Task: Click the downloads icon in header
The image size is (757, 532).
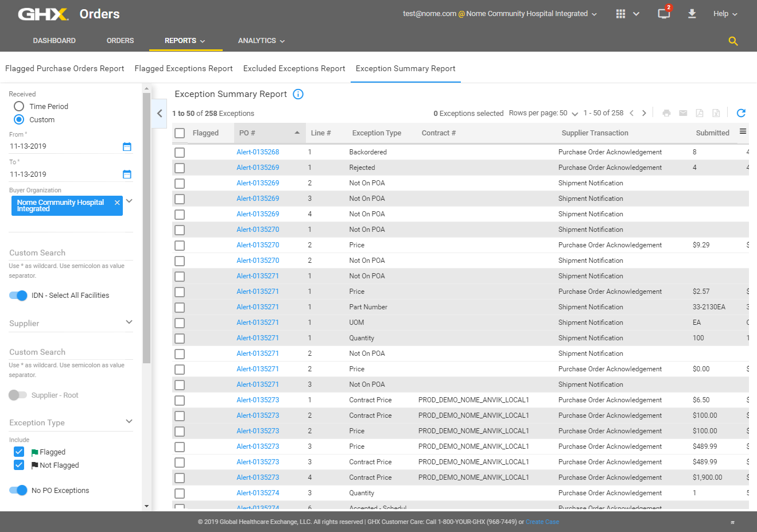Action: coord(692,14)
